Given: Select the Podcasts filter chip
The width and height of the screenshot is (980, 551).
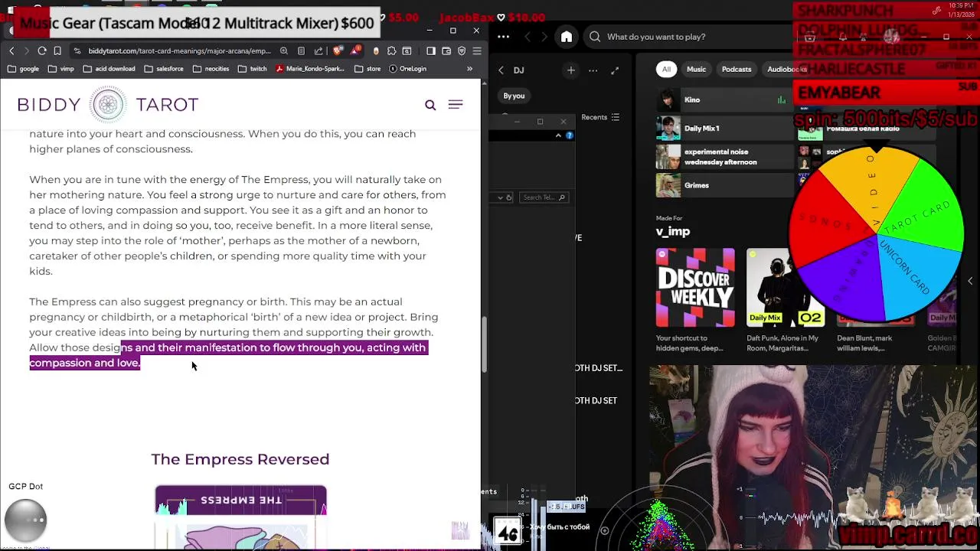Looking at the screenshot, I should point(737,69).
